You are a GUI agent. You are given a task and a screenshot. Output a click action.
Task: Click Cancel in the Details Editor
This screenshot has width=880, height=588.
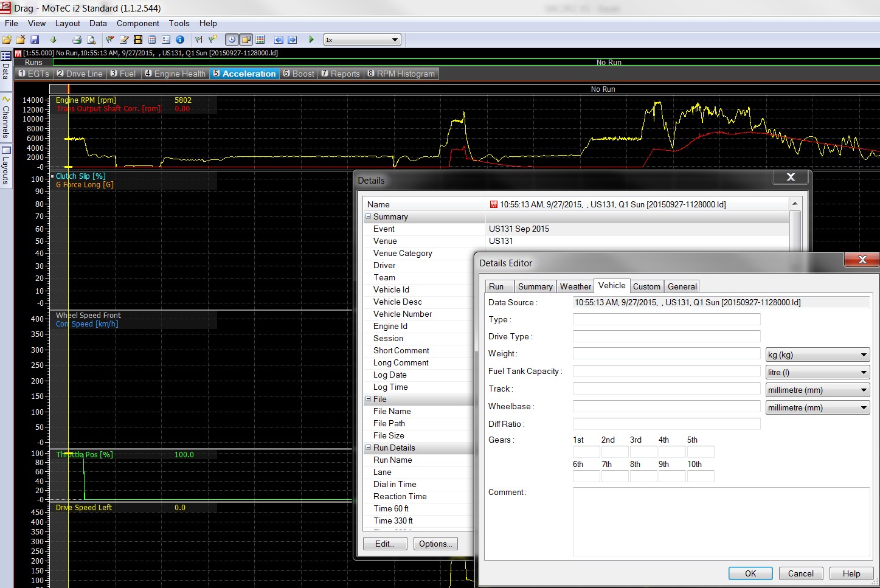801,573
